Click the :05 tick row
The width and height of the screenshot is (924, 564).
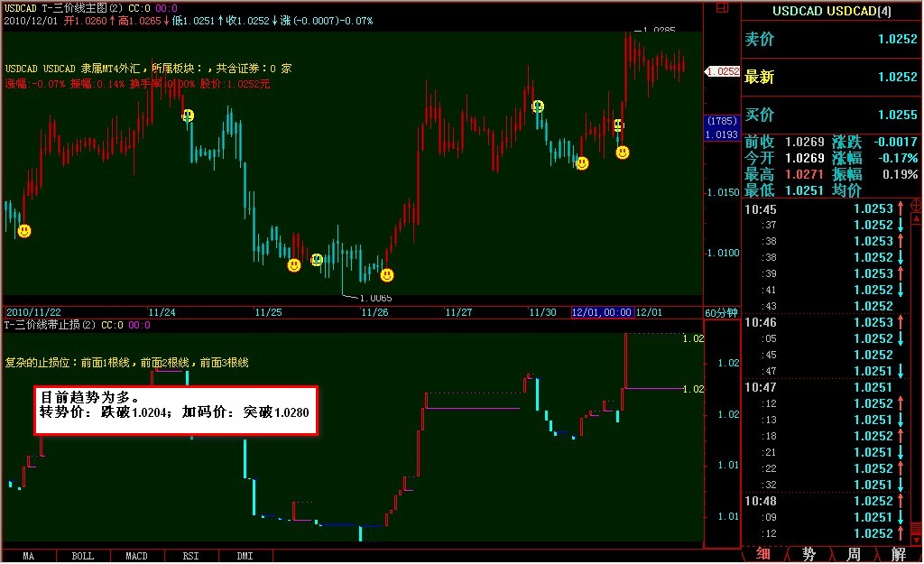click(x=827, y=338)
